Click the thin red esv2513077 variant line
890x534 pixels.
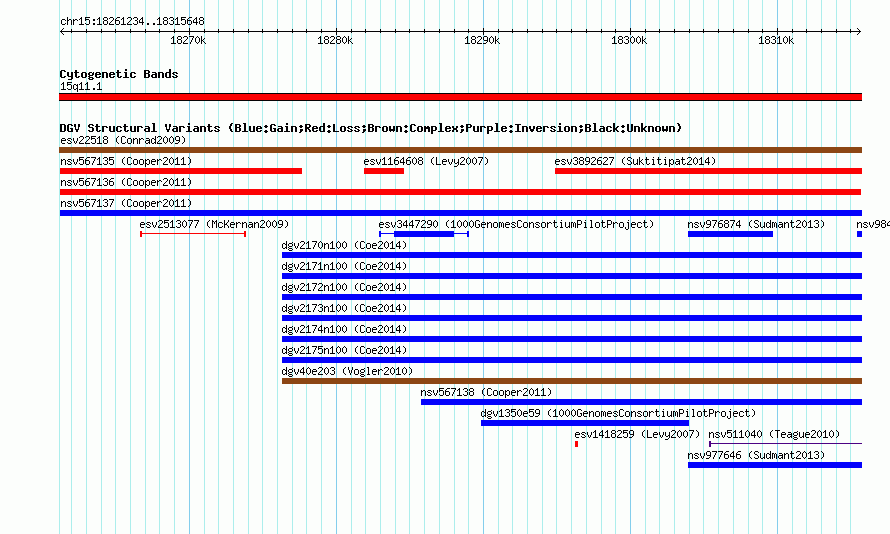193,234
